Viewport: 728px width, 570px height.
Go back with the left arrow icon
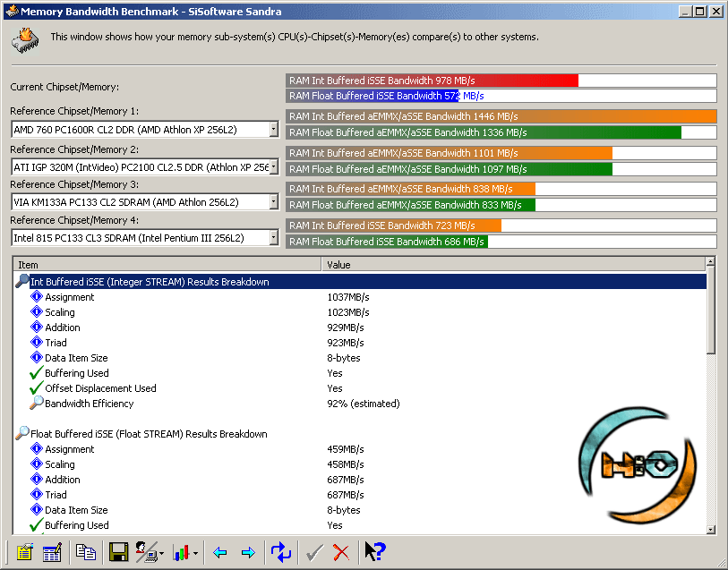tap(220, 552)
